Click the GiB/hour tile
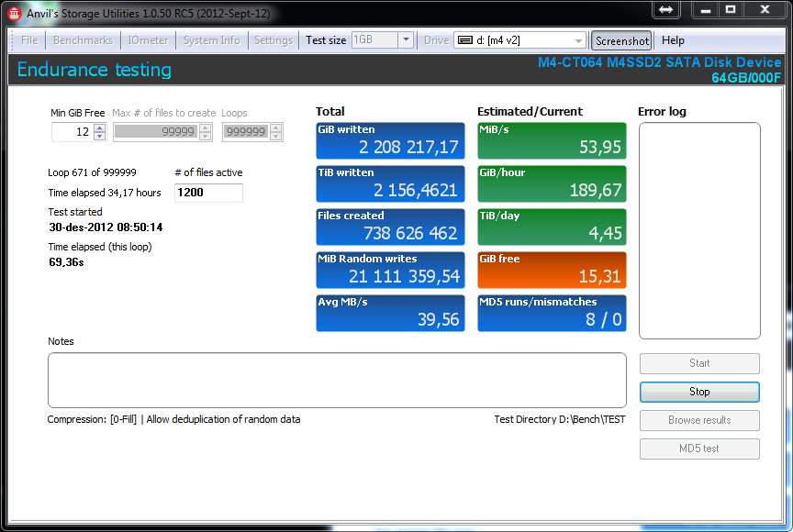This screenshot has height=532, width=793. (x=552, y=183)
